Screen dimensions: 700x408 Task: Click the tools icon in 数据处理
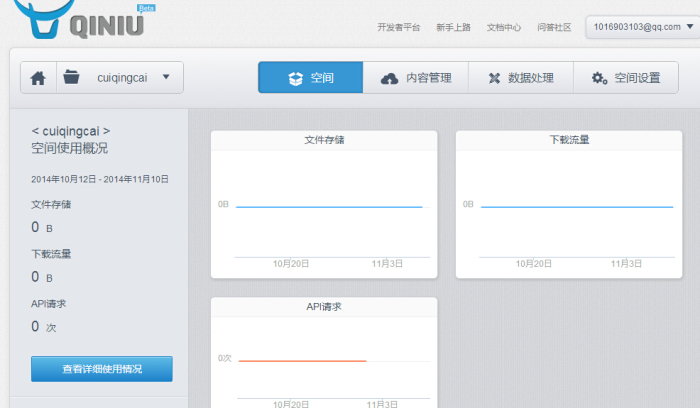(494, 78)
